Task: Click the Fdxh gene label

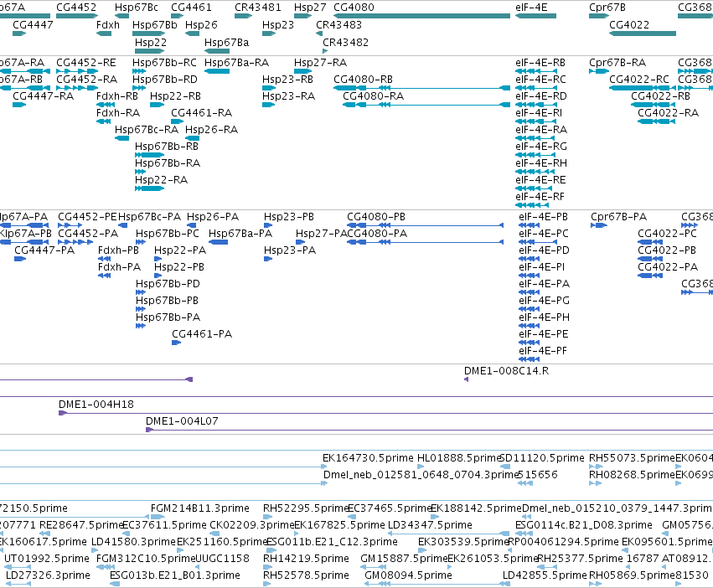Action: point(108,24)
